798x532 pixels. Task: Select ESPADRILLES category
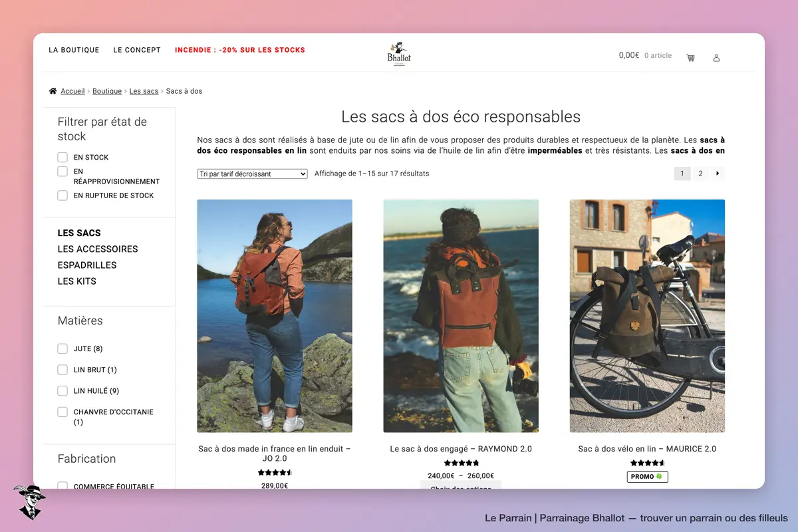tap(87, 265)
